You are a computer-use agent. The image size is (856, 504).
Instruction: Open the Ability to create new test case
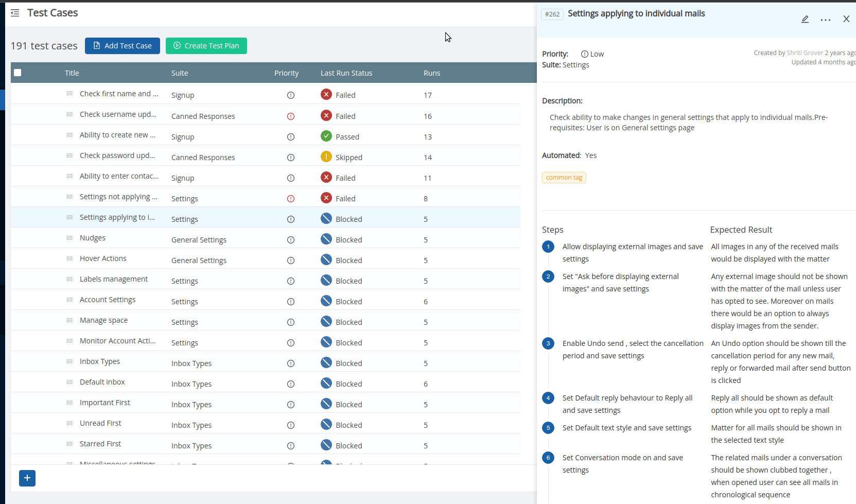point(117,135)
